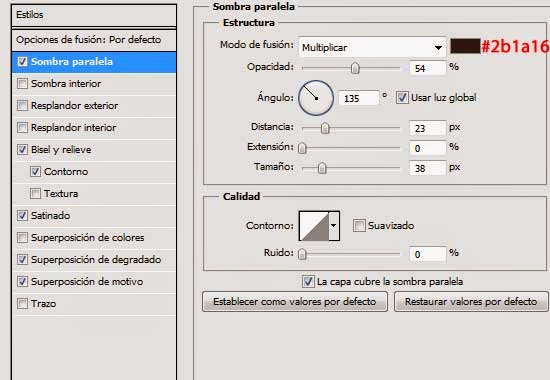Uncheck the Superposición de motivo checkbox
550x380 pixels.
(x=22, y=281)
